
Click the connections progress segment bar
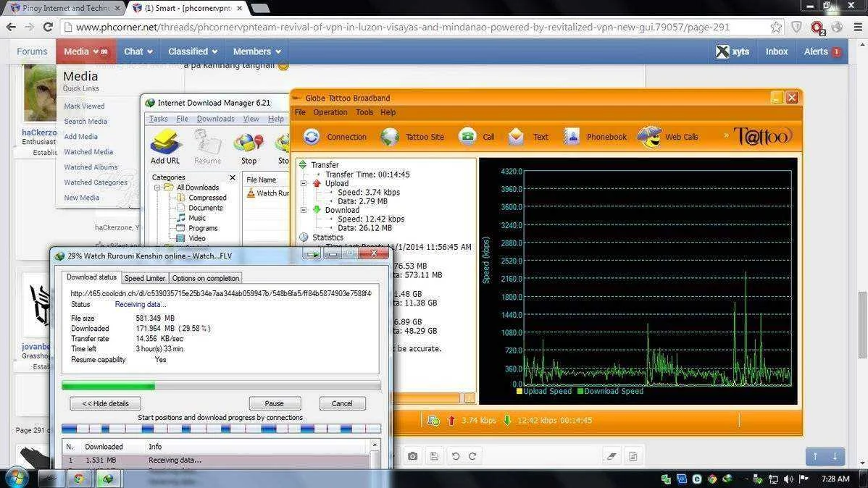coord(221,429)
